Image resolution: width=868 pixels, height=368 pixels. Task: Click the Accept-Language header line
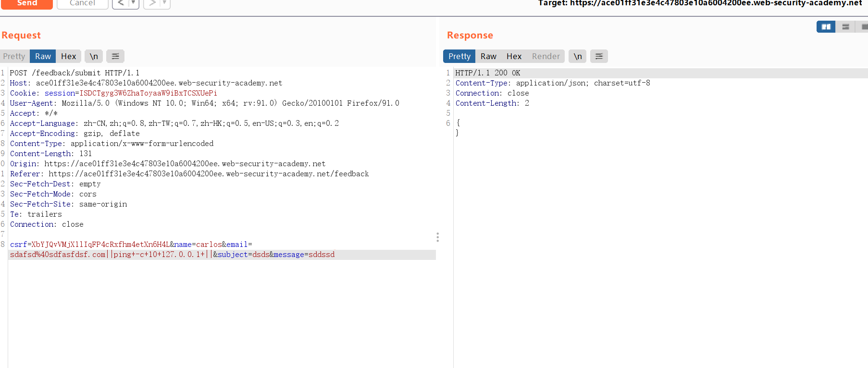174,123
